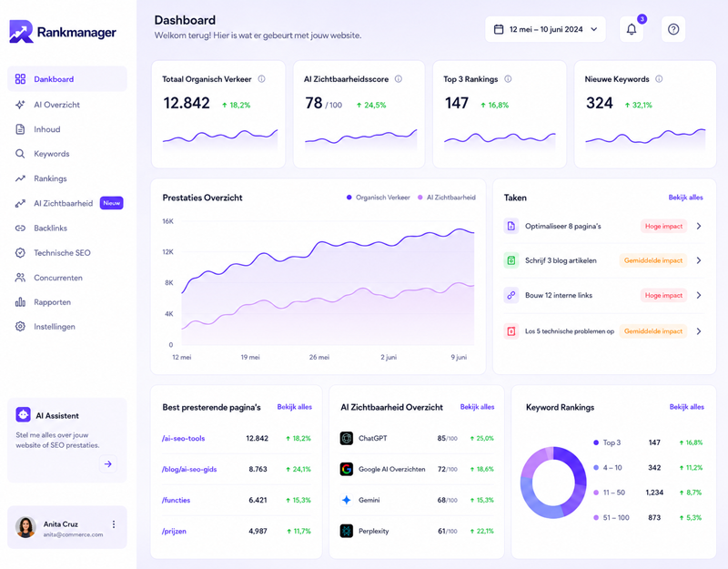
Task: Click info icon beside Nieuwe Keywords
Action: click(x=659, y=79)
